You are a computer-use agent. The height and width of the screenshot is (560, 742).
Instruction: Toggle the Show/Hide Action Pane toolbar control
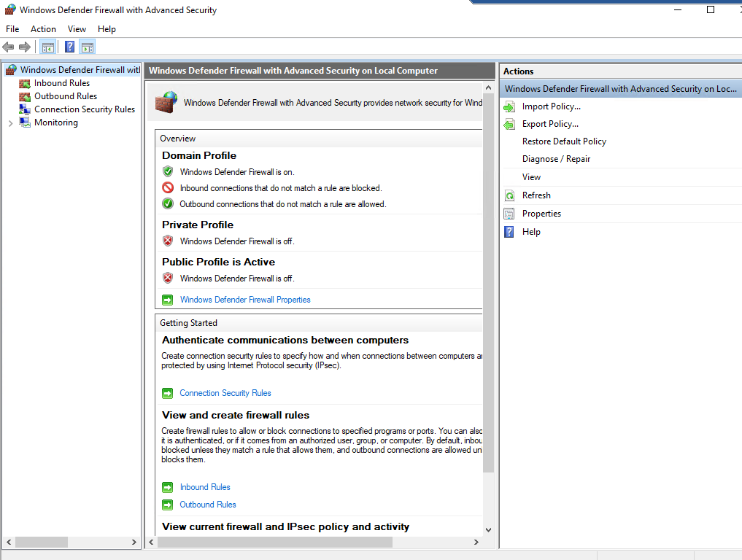(x=88, y=46)
